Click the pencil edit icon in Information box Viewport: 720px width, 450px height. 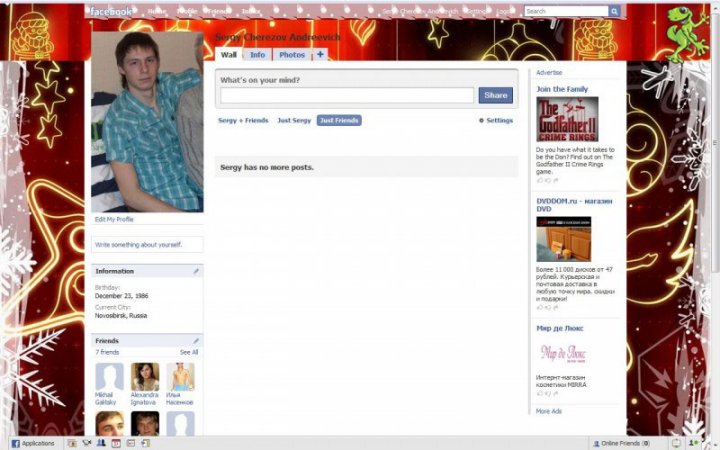(196, 271)
